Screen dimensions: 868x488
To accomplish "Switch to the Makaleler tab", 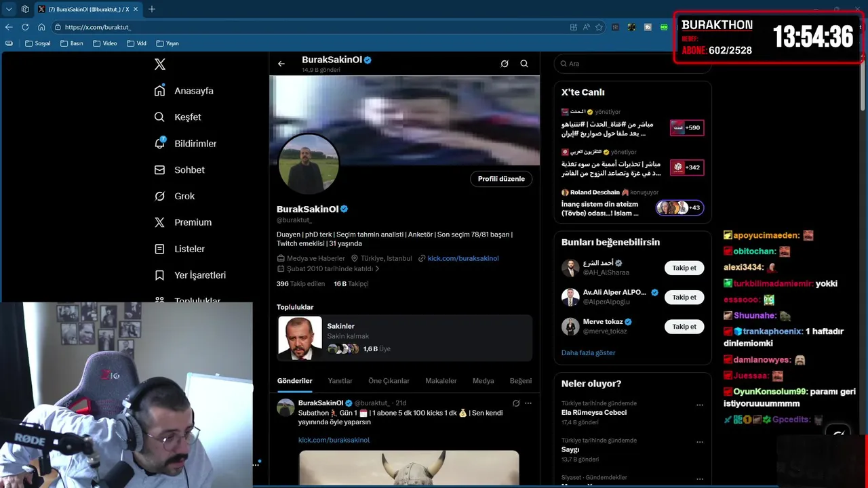I will tap(441, 381).
